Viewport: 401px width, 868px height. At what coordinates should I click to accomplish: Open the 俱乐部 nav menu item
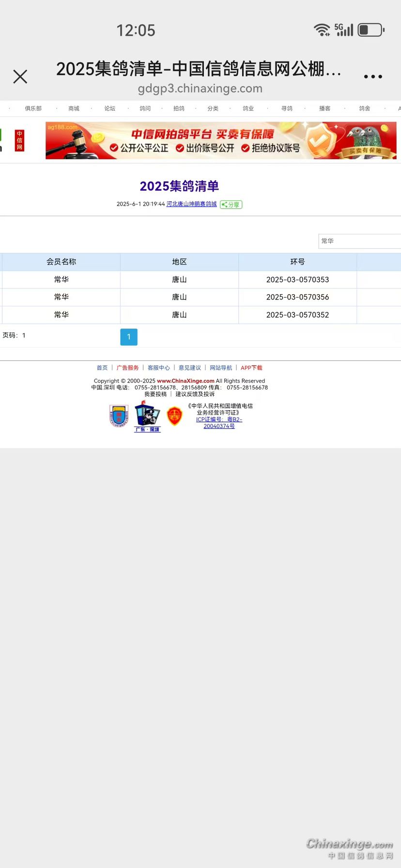point(33,108)
